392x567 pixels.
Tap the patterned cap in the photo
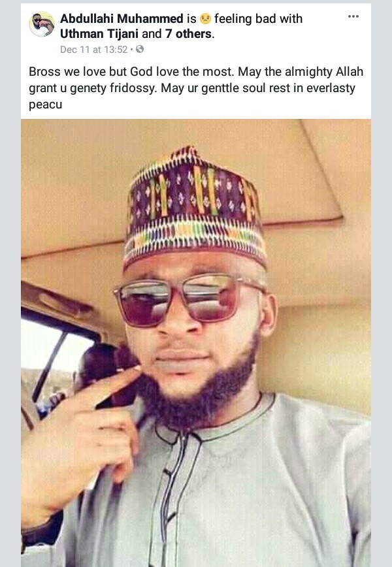195,206
